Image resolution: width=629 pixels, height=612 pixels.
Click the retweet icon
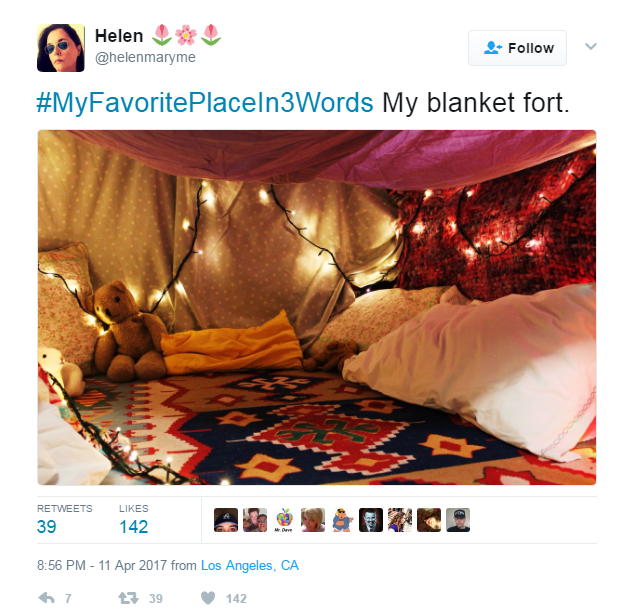pos(128,598)
